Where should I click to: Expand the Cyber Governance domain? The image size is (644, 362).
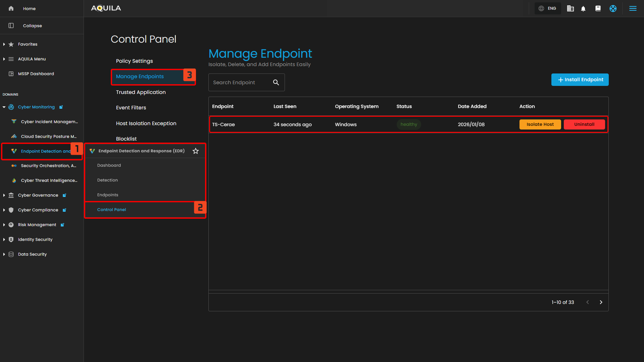4,195
